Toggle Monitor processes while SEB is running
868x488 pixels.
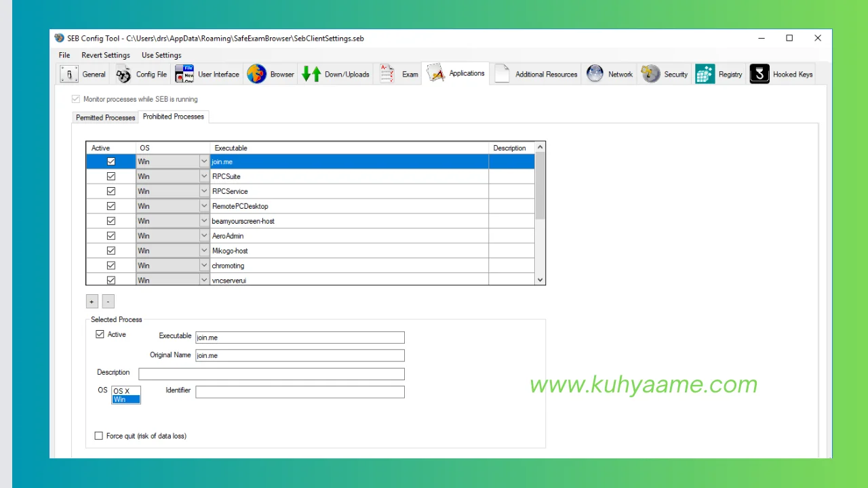[x=76, y=99]
